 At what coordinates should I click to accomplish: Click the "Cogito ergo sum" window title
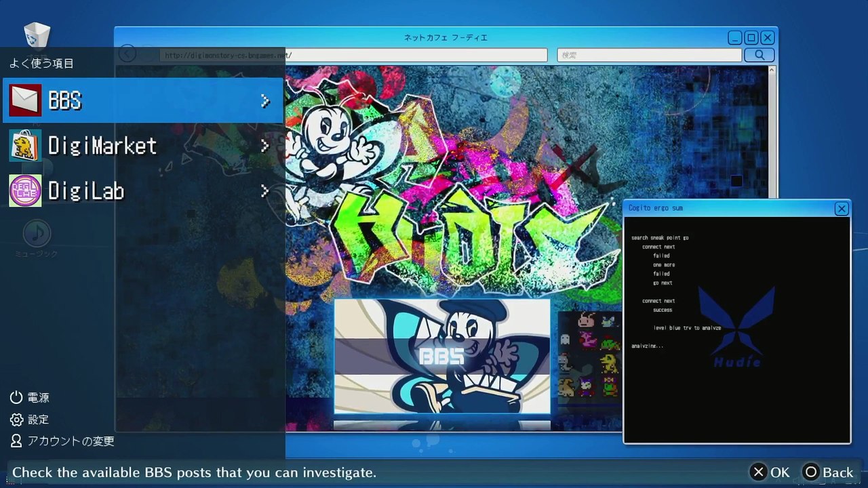[656, 208]
